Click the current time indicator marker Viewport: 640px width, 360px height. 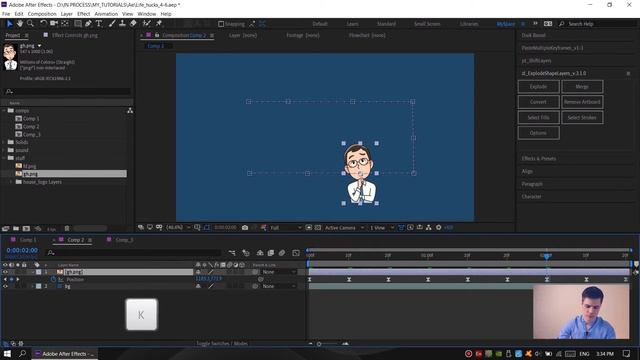(547, 256)
